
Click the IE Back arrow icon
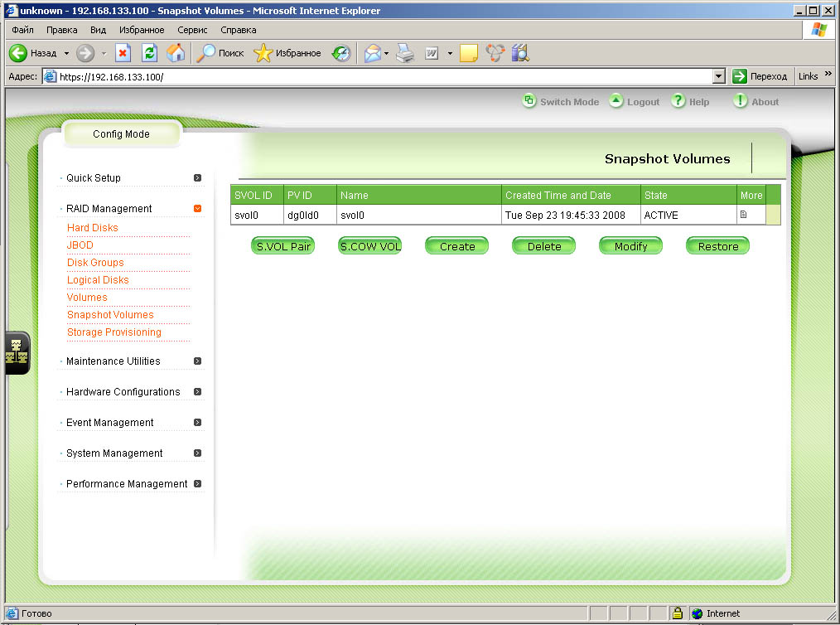(x=17, y=53)
